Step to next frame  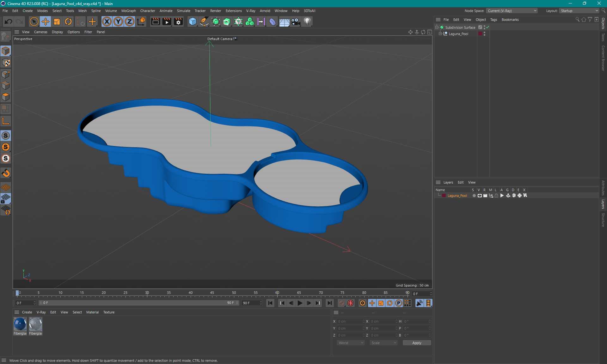[x=309, y=303]
